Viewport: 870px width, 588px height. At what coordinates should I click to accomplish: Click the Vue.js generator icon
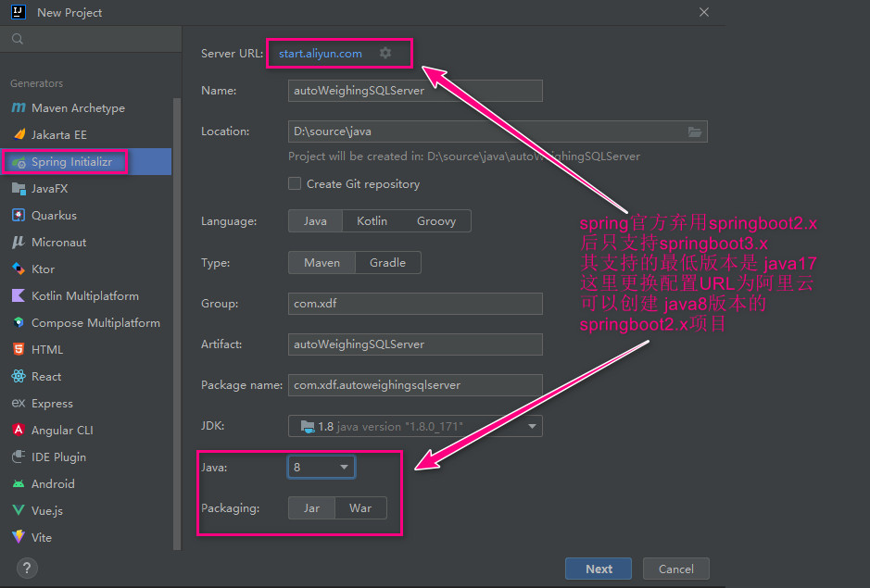[x=19, y=510]
